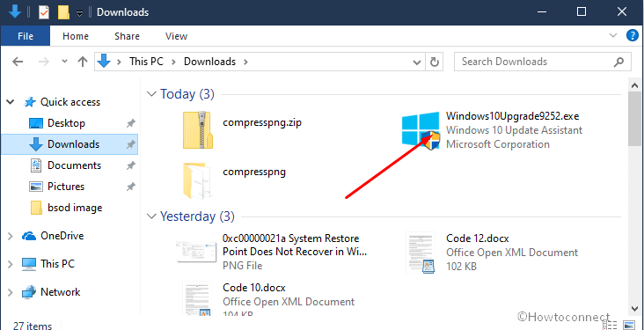644x330 pixels.
Task: Switch to the Home ribbon tab
Action: pyautogui.click(x=76, y=36)
